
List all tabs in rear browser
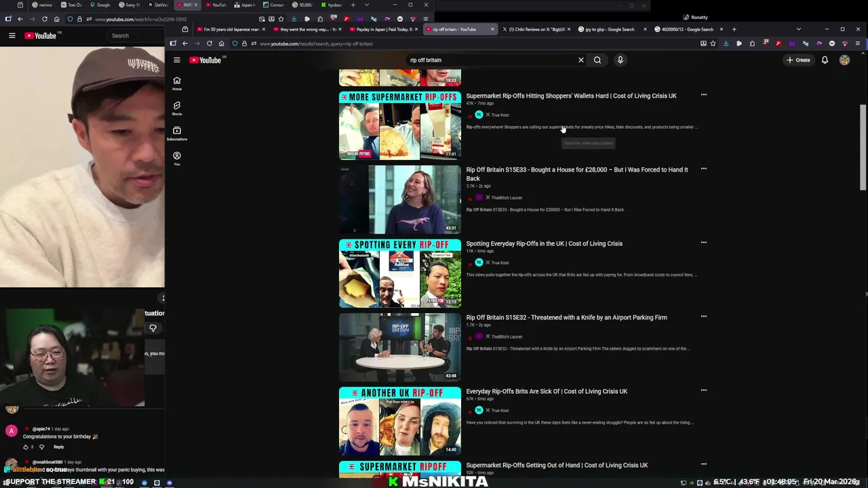click(367, 5)
